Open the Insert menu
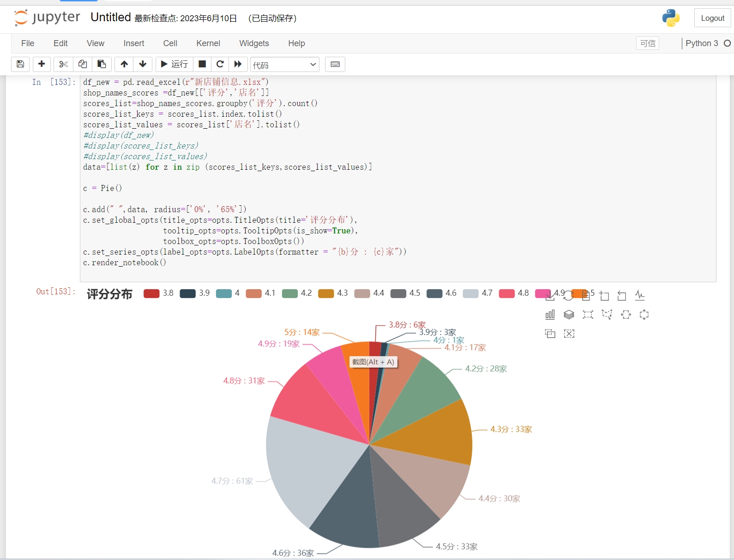 click(134, 43)
